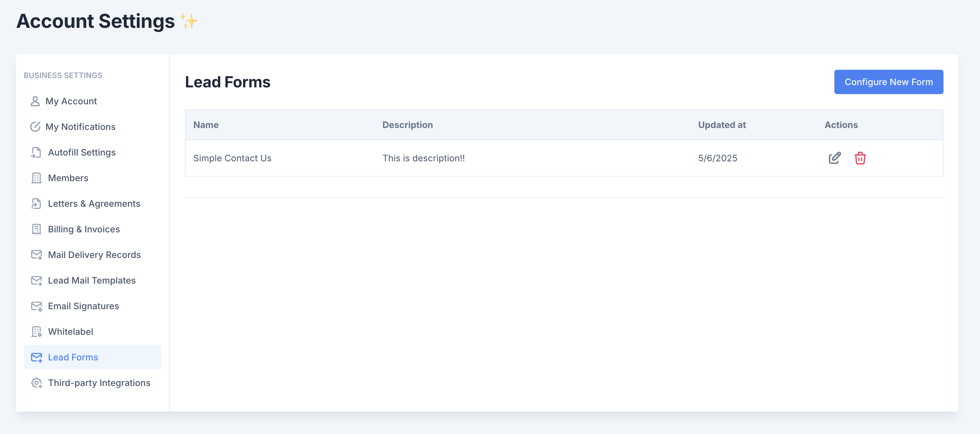Open Mail Delivery Records
The width and height of the screenshot is (980, 434).
click(92, 255)
